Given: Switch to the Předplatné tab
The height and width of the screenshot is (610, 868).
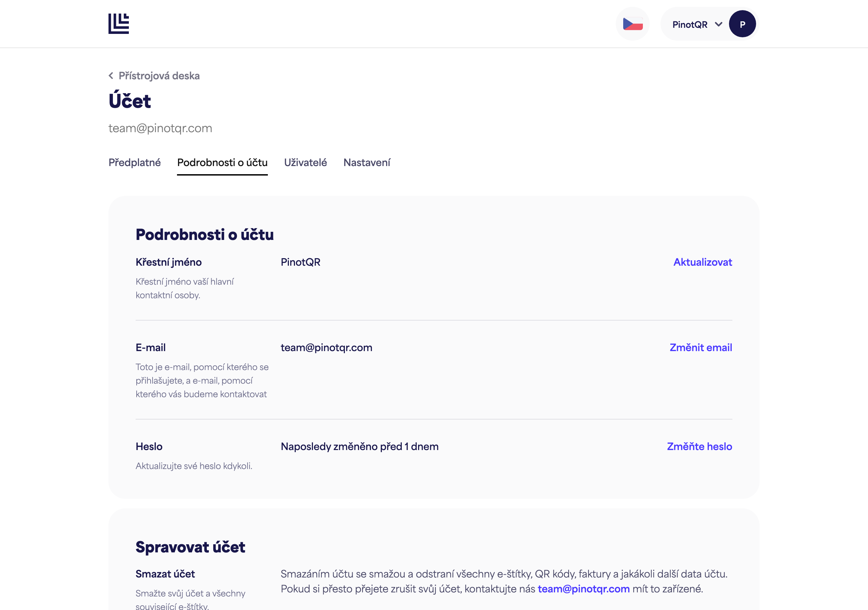Looking at the screenshot, I should pos(135,163).
